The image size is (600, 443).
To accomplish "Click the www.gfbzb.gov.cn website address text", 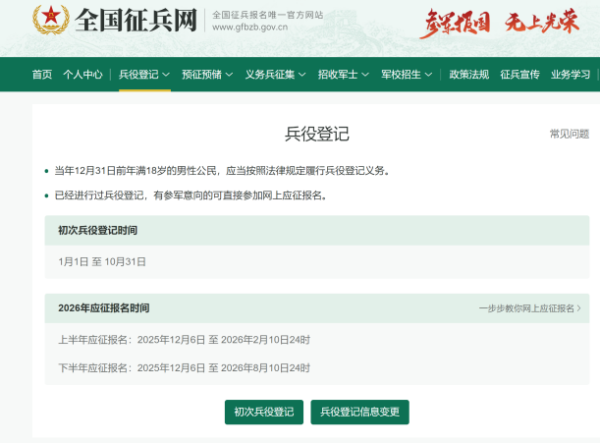I will [x=250, y=28].
